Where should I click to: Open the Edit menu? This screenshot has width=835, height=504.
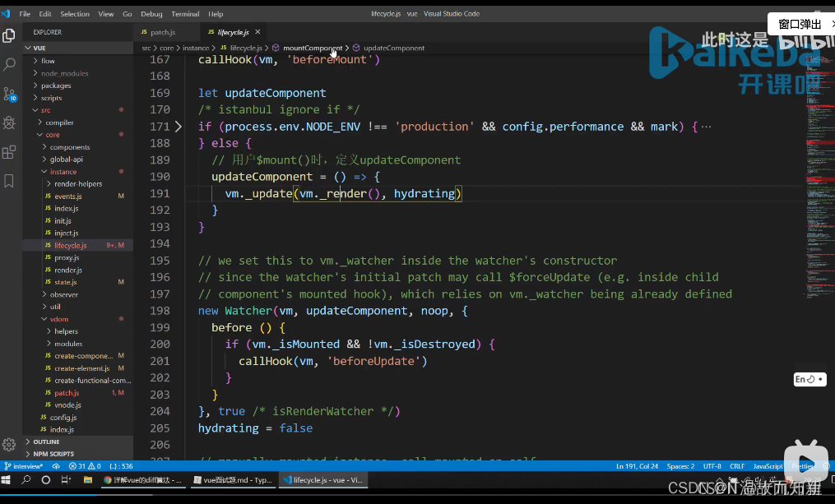(x=45, y=14)
